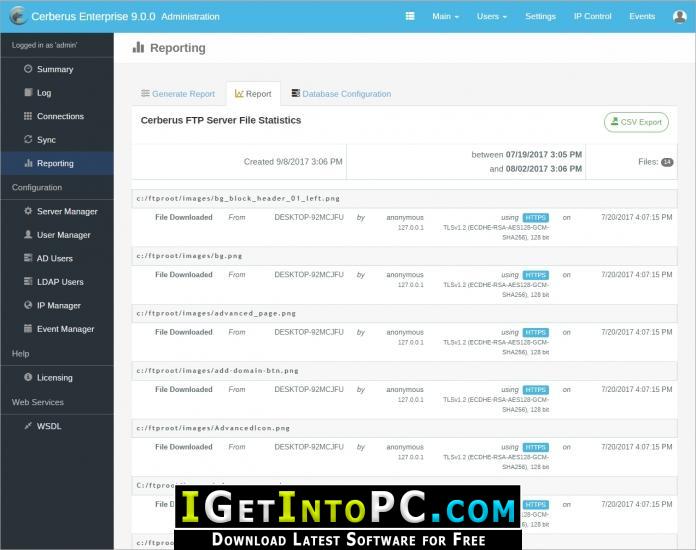This screenshot has height=550, width=696.
Task: Select file path c:/ftproot/images/bg.png
Action: point(189,256)
